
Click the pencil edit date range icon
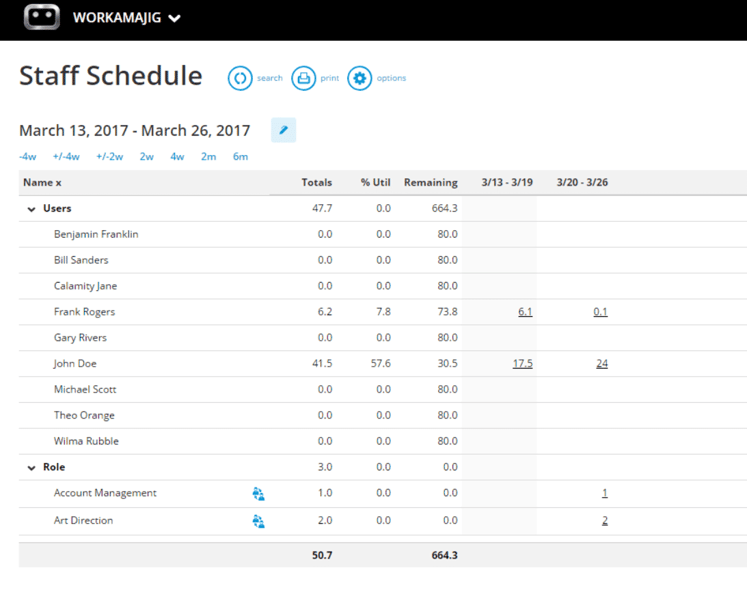tap(283, 130)
